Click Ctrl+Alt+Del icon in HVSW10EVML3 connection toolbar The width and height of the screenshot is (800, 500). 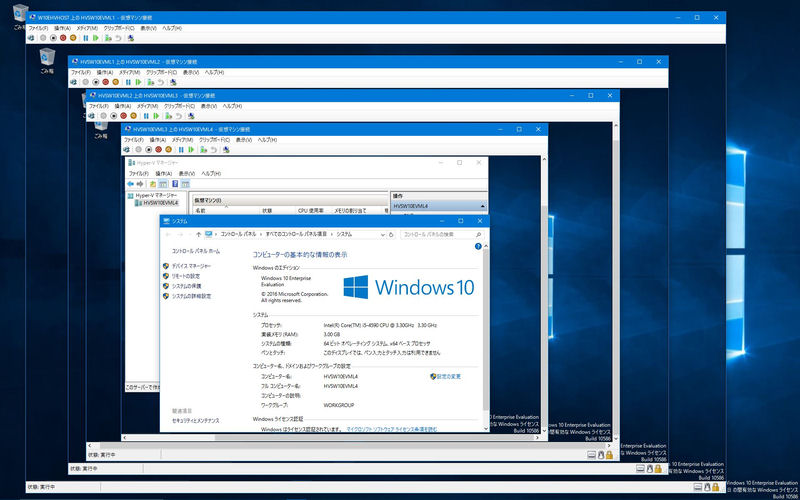[91, 116]
